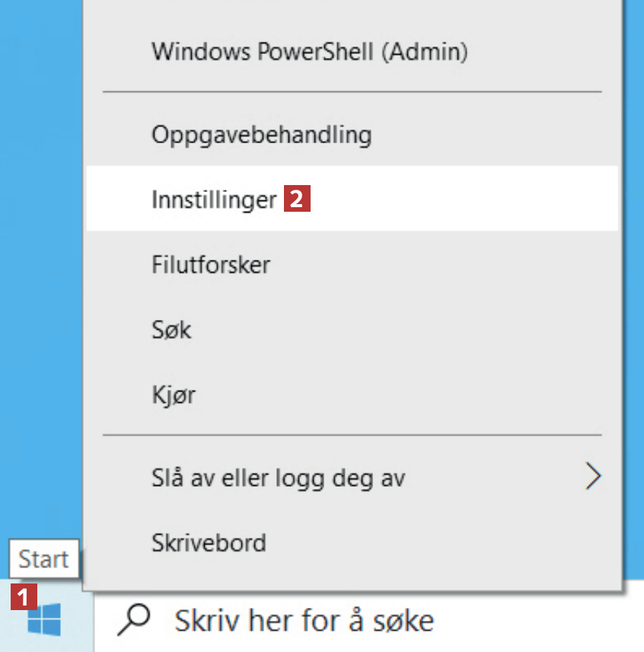Viewport: 644px width, 652px height.
Task: Click the separator line below Kjør
Action: pyautogui.click(x=352, y=436)
